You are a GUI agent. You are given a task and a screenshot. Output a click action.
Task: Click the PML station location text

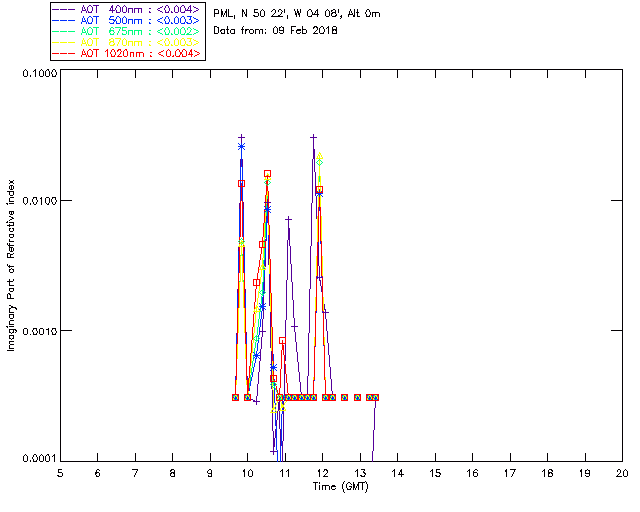coord(297,14)
